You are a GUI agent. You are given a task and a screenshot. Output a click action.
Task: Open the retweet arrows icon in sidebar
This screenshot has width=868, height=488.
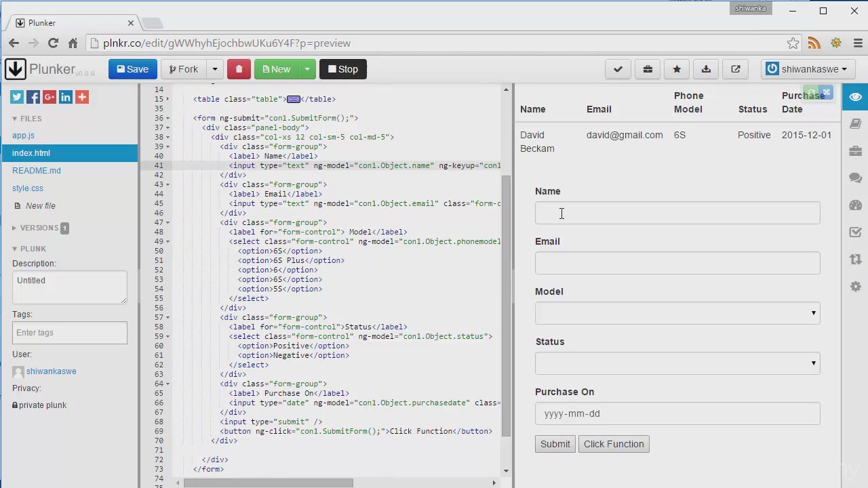pos(855,260)
